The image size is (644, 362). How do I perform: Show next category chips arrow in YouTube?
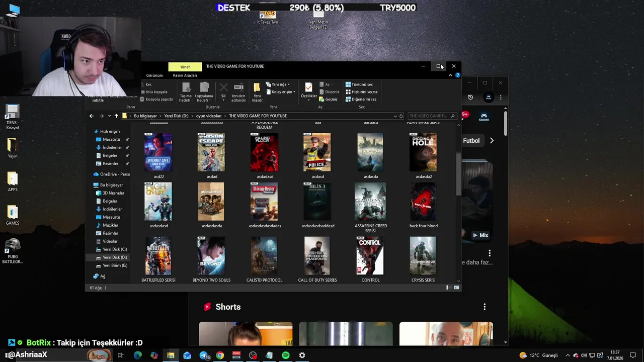[492, 141]
